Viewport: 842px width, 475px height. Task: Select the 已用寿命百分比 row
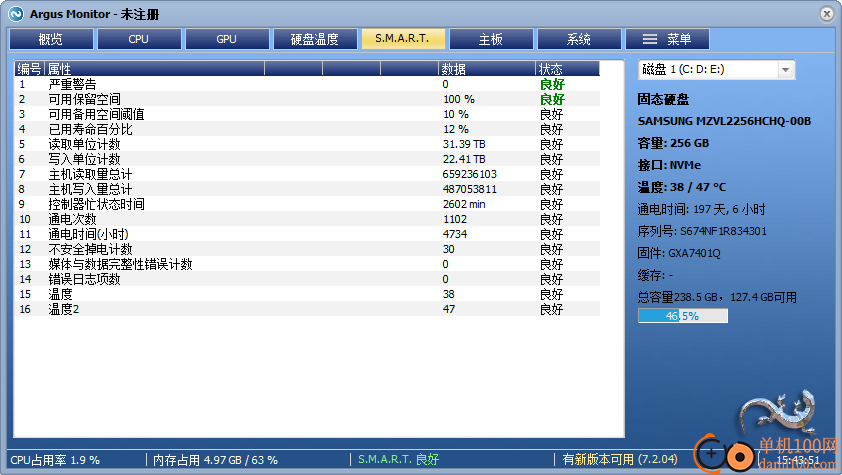pyautogui.click(x=307, y=129)
